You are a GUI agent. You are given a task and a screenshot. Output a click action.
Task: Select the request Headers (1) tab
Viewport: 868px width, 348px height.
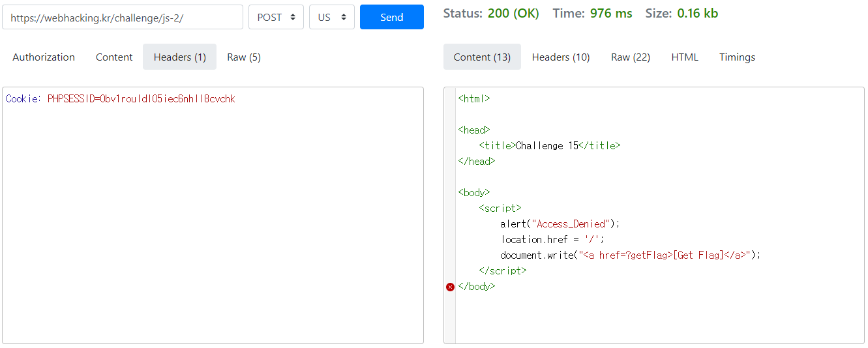[180, 57]
